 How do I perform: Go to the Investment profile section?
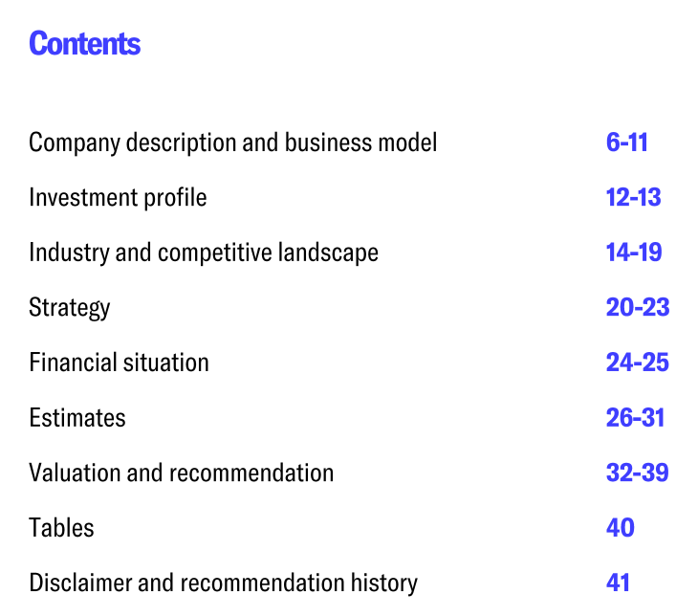[x=118, y=198]
